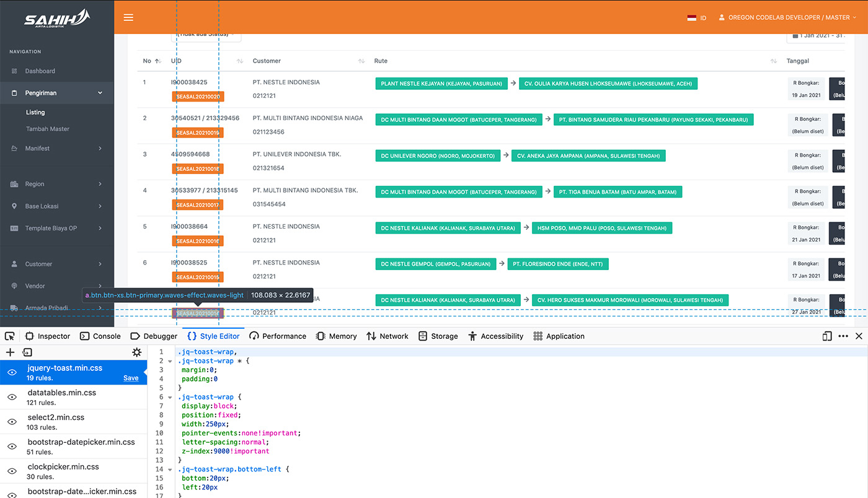The height and width of the screenshot is (498, 868).
Task: Click the Base Lokasi pin icon
Action: [14, 206]
